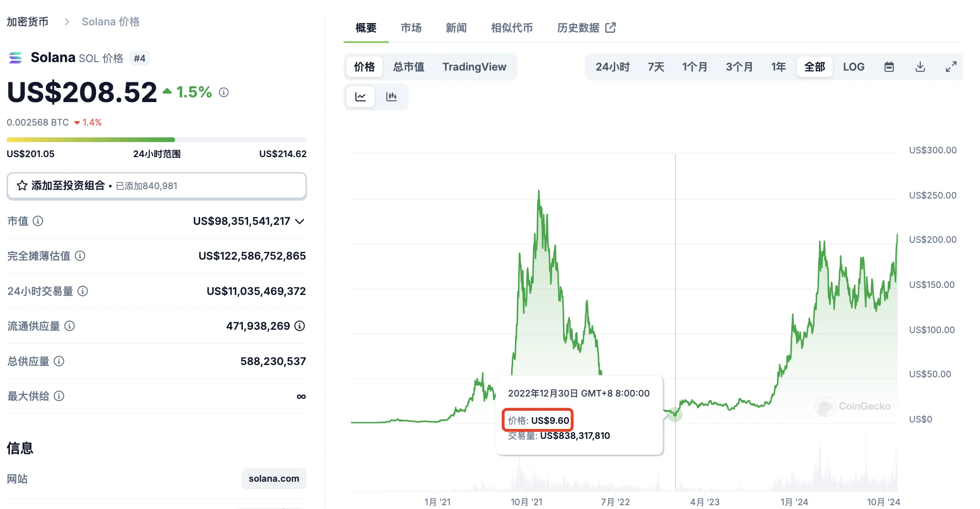
Task: Open the date range calendar picker
Action: coord(889,67)
